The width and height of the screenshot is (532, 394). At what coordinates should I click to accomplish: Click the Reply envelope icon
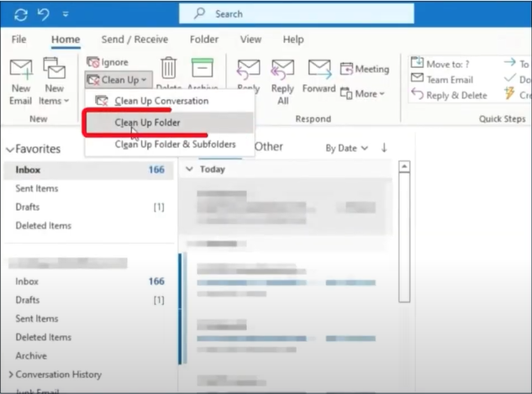pos(249,69)
